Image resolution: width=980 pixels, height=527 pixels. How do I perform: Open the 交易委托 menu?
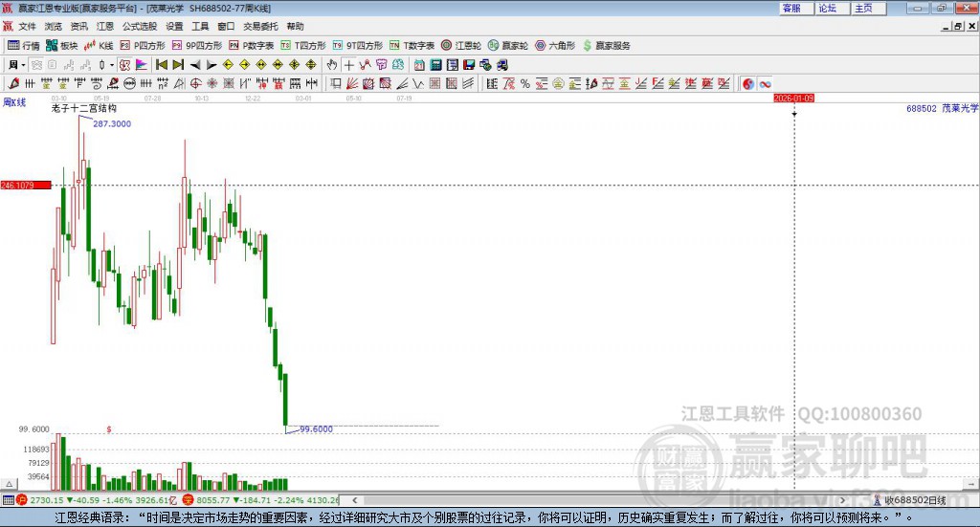(x=260, y=26)
